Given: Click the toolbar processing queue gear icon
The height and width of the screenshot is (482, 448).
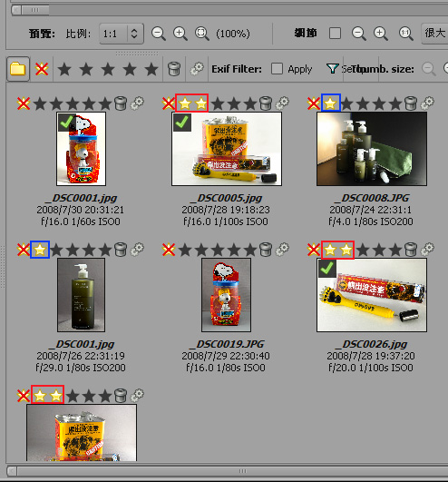Looking at the screenshot, I should point(197,69).
